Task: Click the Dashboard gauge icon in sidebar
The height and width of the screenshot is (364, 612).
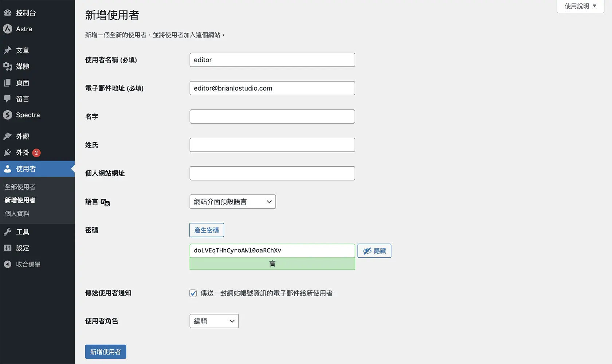Action: [x=8, y=13]
